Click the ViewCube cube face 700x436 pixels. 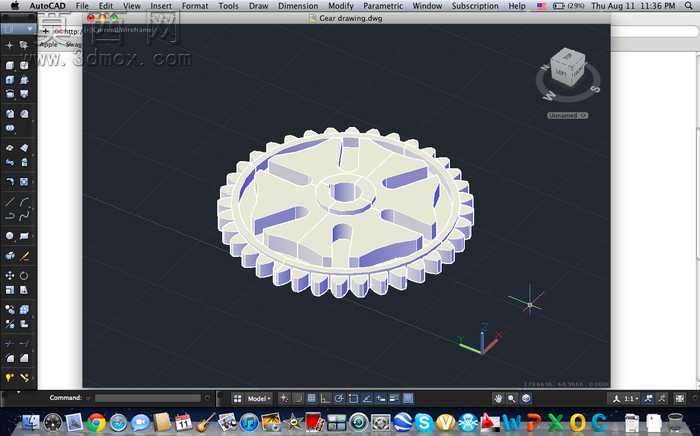point(567,67)
